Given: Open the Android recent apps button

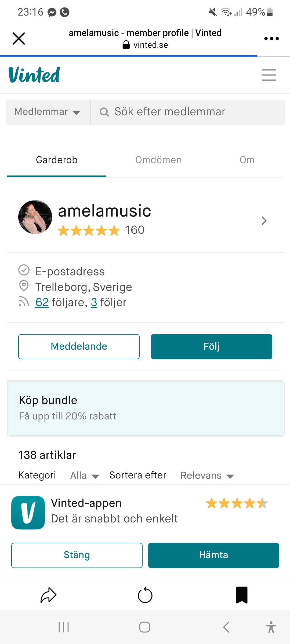Looking at the screenshot, I should [x=64, y=627].
